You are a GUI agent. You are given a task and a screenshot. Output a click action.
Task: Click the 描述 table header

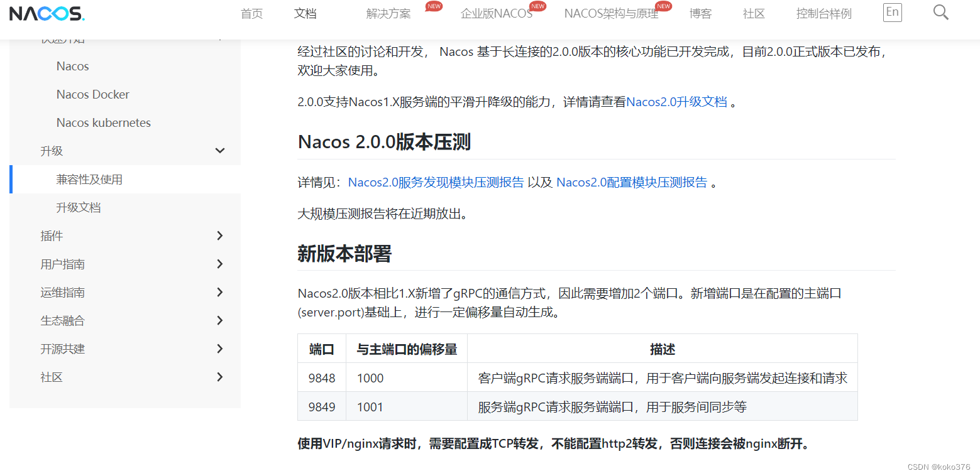[663, 349]
